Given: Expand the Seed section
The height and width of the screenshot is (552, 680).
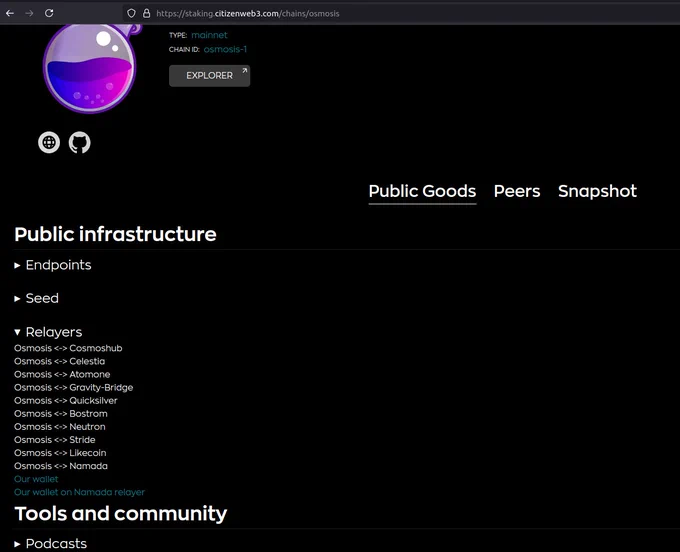Looking at the screenshot, I should pyautogui.click(x=36, y=298).
